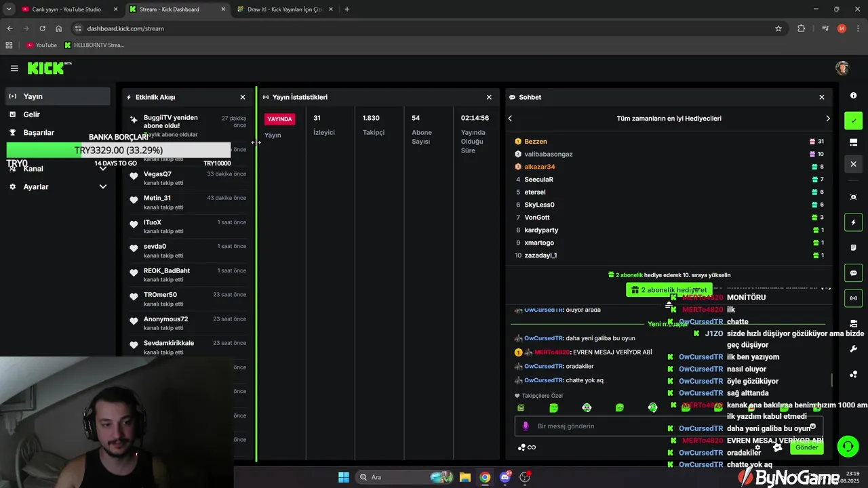Open the emoji picker in message box
868x488 pixels.
pyautogui.click(x=813, y=426)
